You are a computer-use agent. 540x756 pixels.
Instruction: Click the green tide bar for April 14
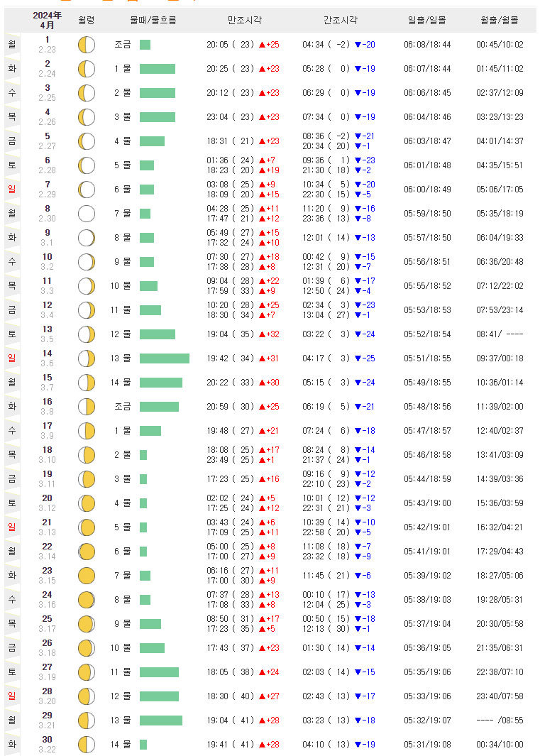click(x=164, y=358)
